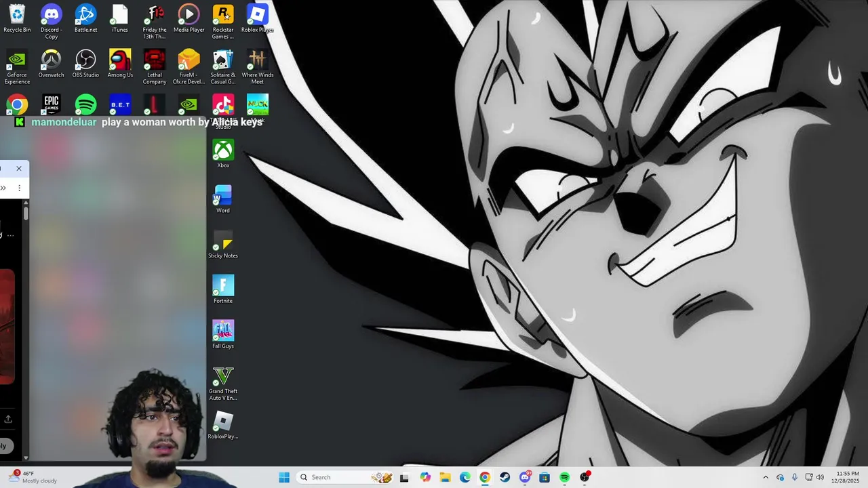Open the Windows Start menu
868x488 pixels.
click(284, 477)
